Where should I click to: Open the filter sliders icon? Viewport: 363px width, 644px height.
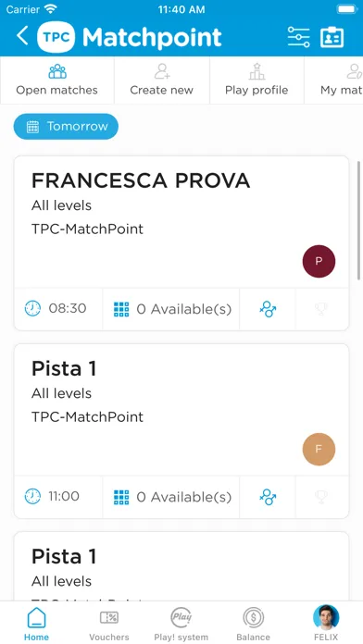[298, 37]
